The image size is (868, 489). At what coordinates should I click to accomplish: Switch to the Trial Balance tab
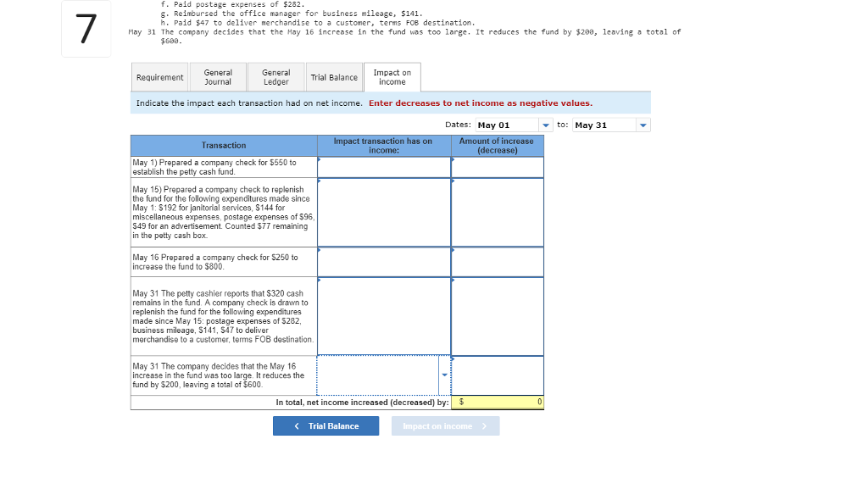point(334,77)
